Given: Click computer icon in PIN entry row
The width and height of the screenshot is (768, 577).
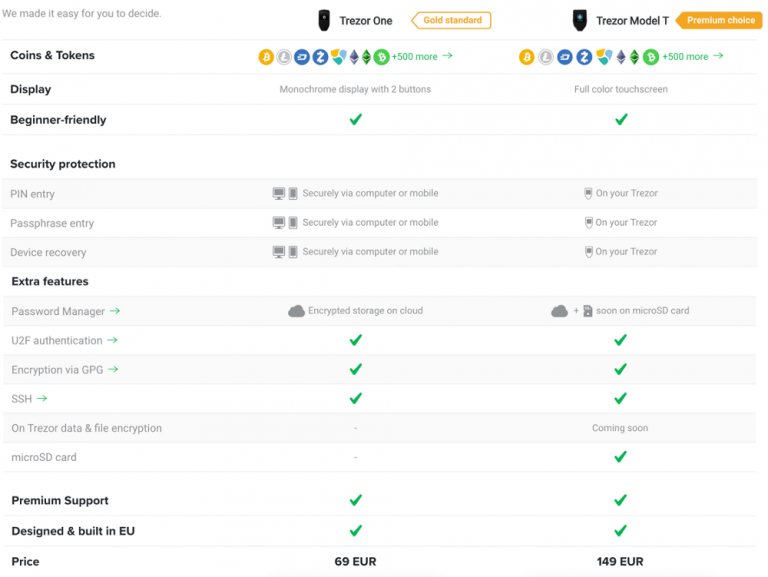Looking at the screenshot, I should click(x=279, y=193).
